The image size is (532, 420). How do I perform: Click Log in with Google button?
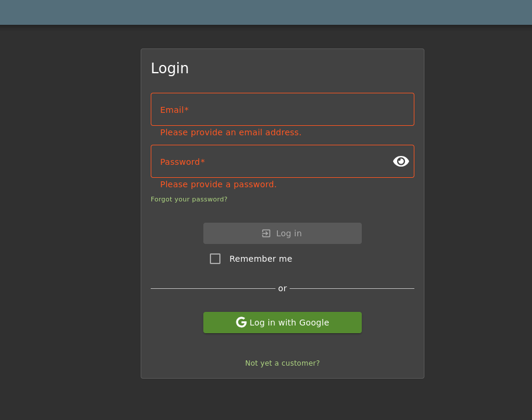click(x=283, y=323)
